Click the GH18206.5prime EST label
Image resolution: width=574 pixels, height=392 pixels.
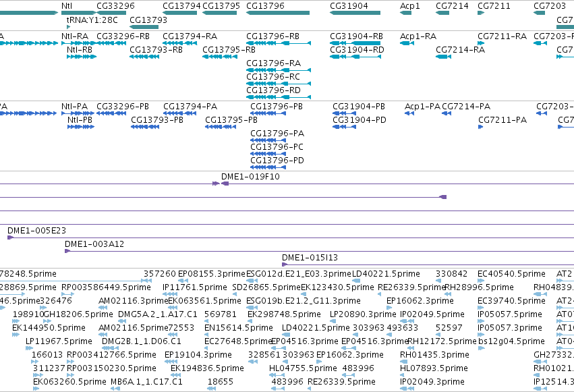point(78,314)
